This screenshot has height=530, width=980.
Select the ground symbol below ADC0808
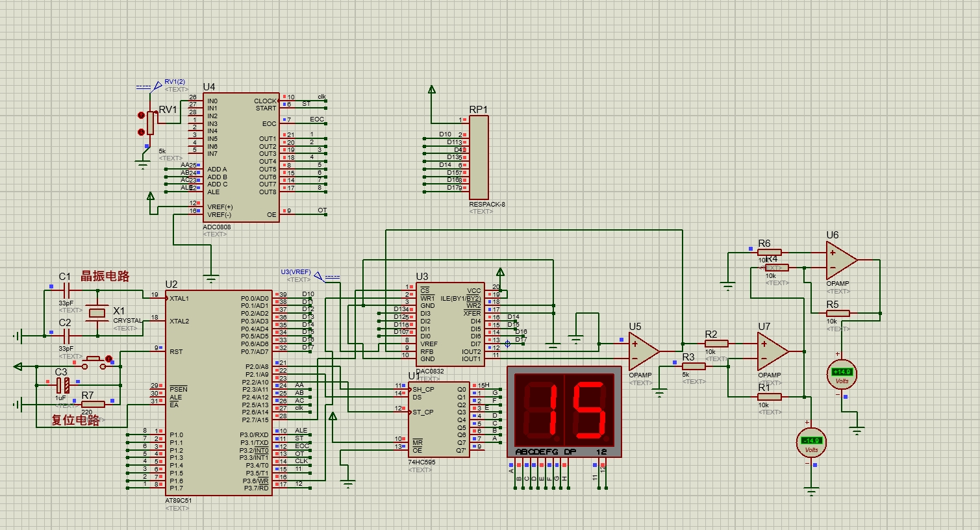pyautogui.click(x=211, y=280)
